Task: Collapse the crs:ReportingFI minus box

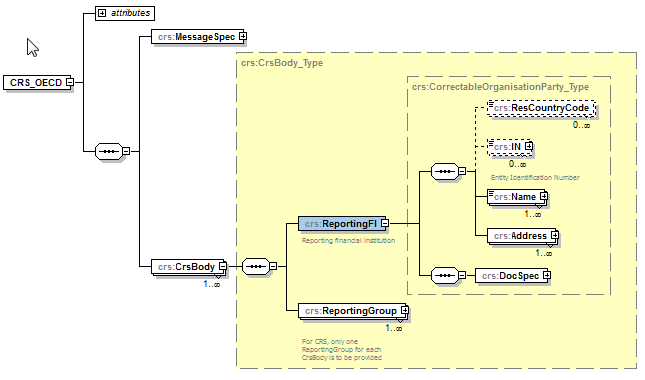Action: click(x=385, y=223)
